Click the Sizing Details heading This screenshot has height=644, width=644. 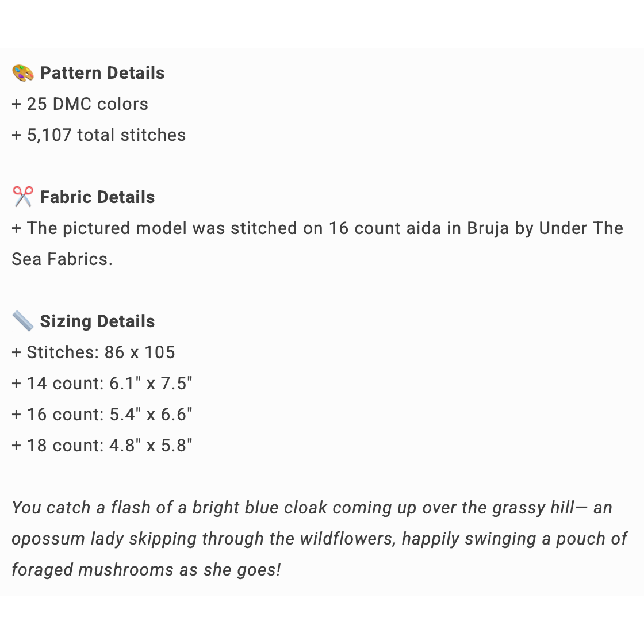[x=97, y=321]
